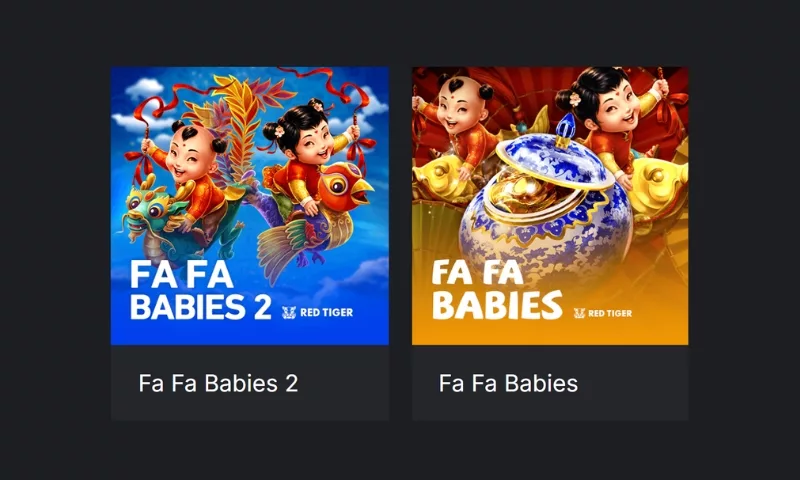Open the Fa Fa Babies game thumbnail
The image size is (800, 480).
[x=550, y=206]
